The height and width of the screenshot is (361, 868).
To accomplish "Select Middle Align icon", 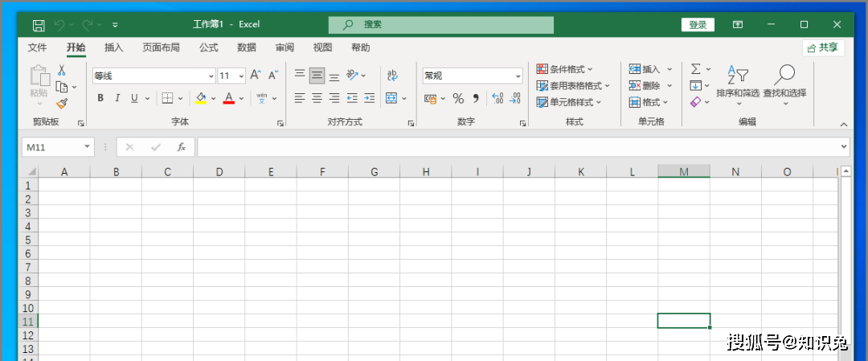I will click(317, 75).
